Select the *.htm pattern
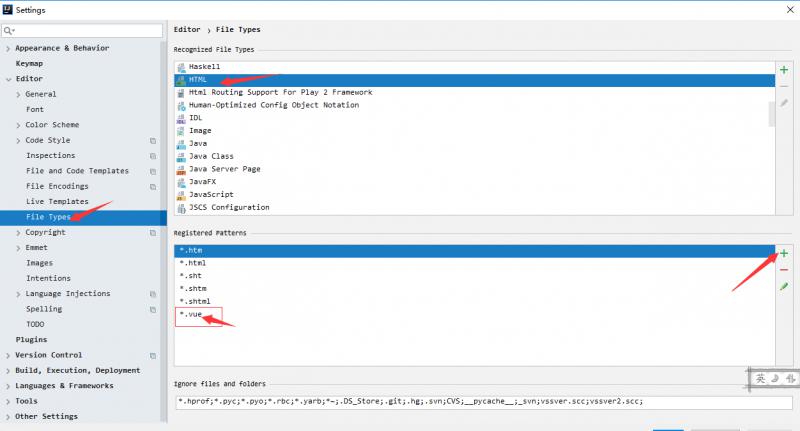This screenshot has height=431, width=800. [x=474, y=250]
